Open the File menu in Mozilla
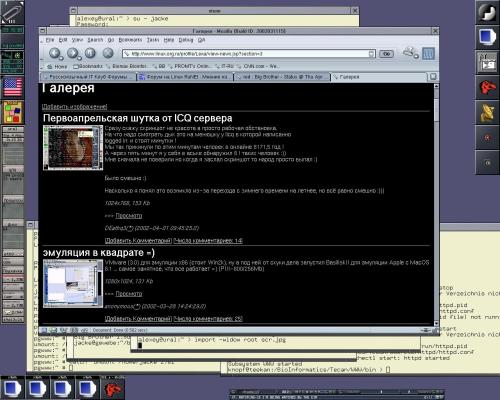The width and height of the screenshot is (500, 400). click(x=50, y=40)
